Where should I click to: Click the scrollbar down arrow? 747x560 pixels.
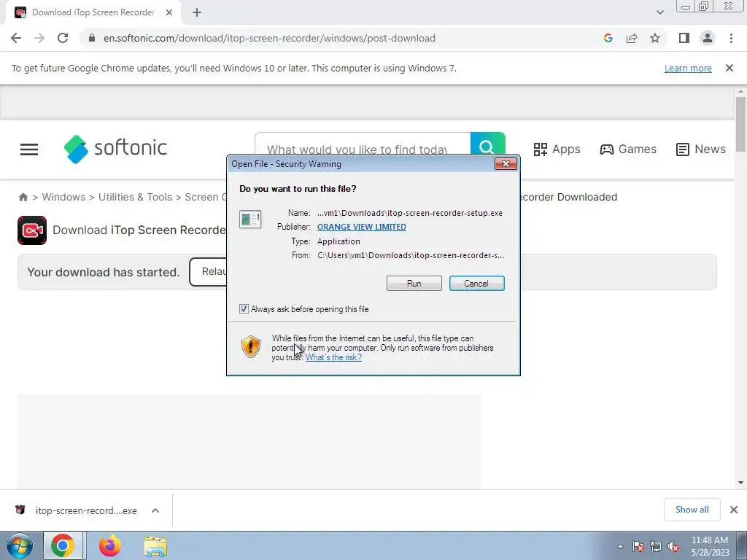click(740, 483)
